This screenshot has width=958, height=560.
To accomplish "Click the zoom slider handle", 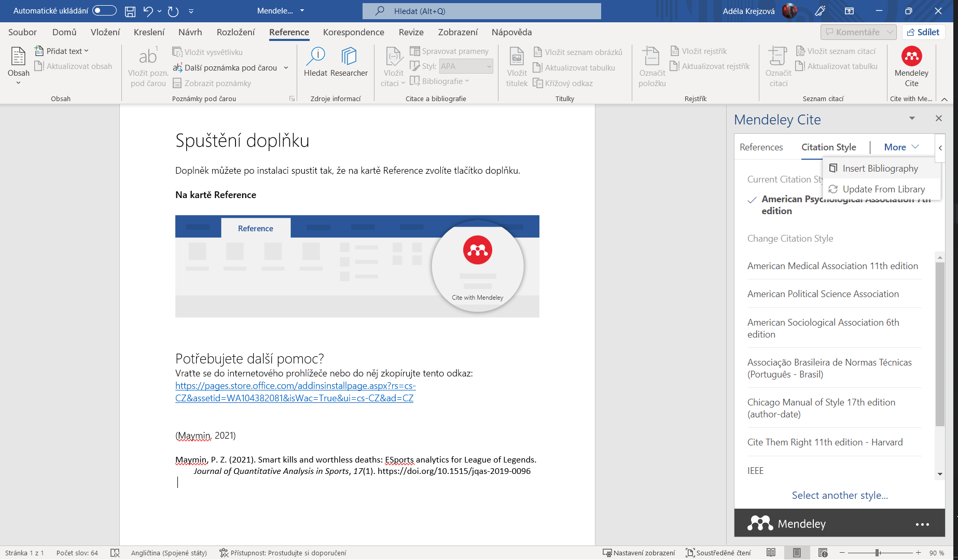I will [878, 553].
